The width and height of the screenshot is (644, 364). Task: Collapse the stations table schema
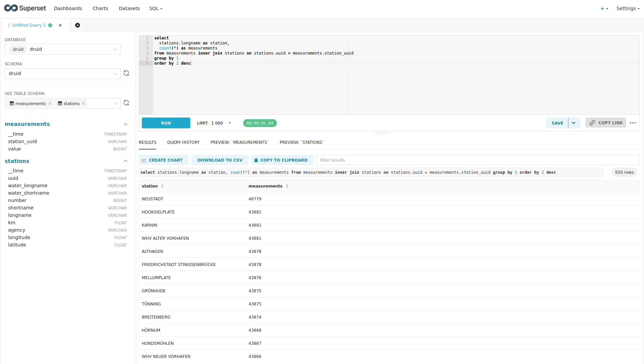pos(126,161)
